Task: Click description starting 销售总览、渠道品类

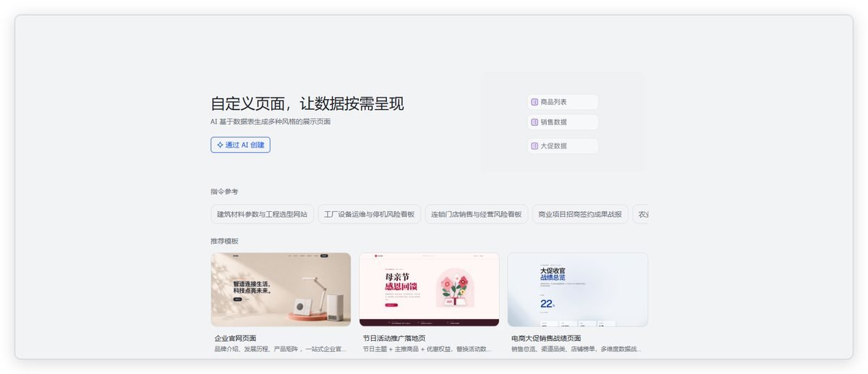Action: pos(576,349)
